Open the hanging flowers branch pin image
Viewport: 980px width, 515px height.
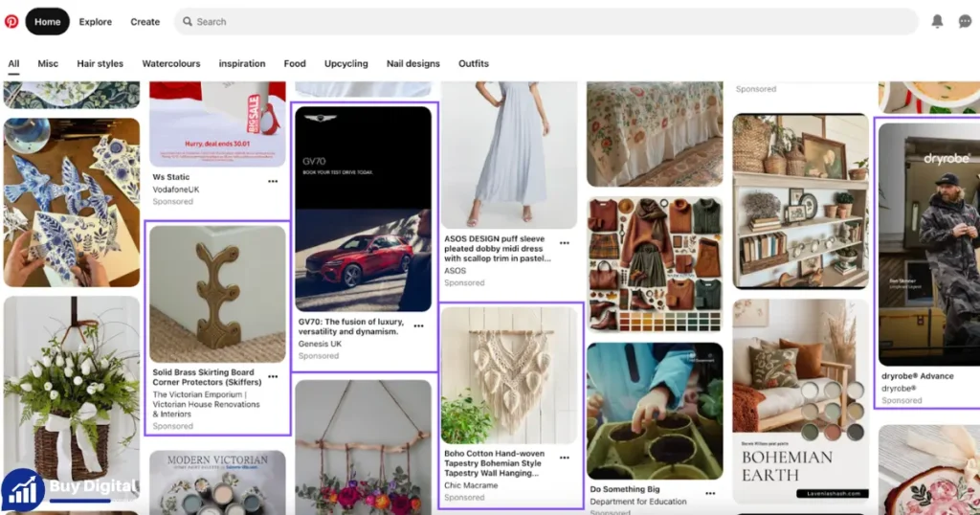(x=363, y=447)
